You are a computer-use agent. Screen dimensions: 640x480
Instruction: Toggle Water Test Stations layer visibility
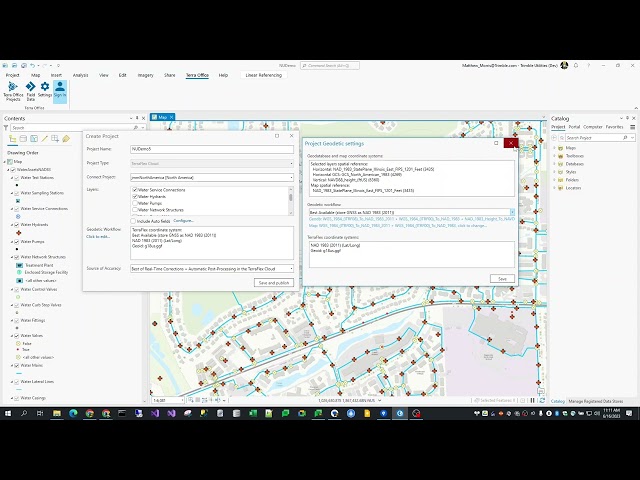click(x=17, y=178)
